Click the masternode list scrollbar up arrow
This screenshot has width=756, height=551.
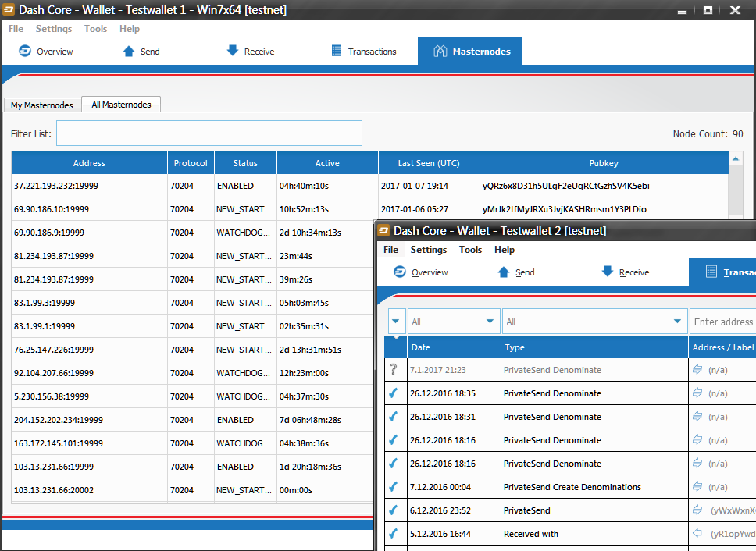pyautogui.click(x=736, y=158)
